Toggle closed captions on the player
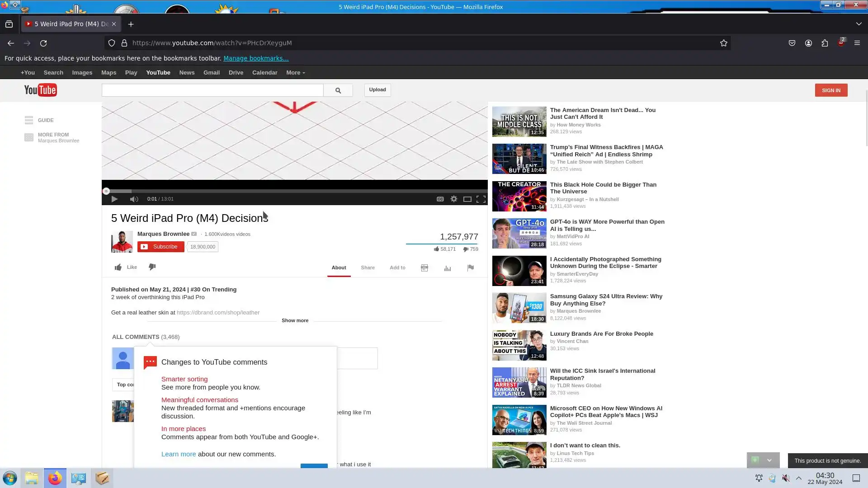 coord(440,199)
